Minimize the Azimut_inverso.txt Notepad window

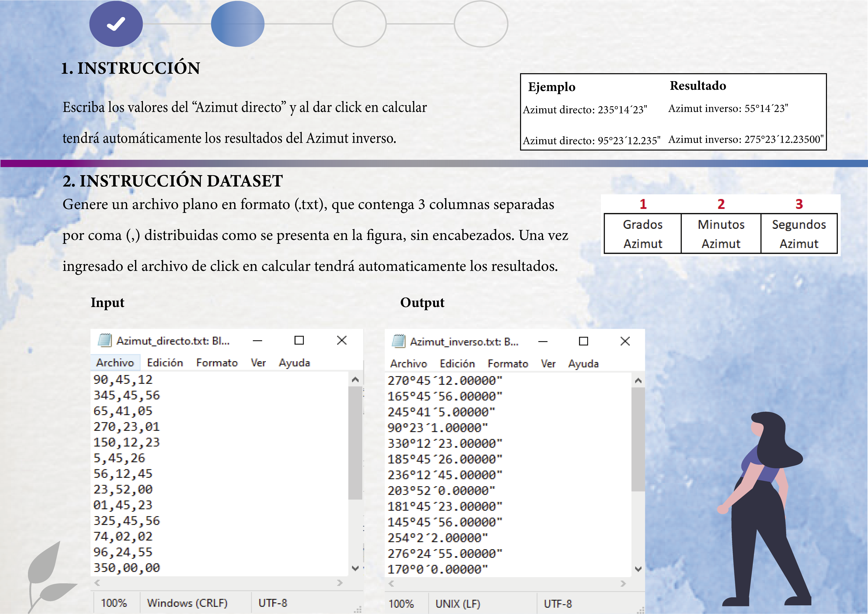(x=543, y=341)
